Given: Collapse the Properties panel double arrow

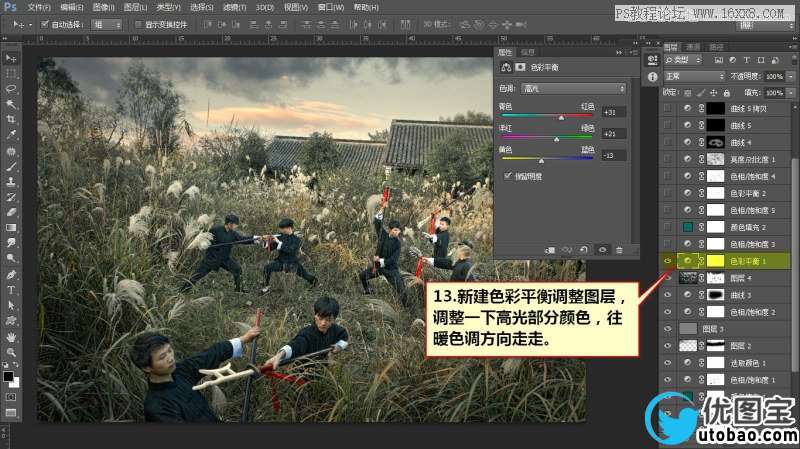Looking at the screenshot, I should 619,53.
